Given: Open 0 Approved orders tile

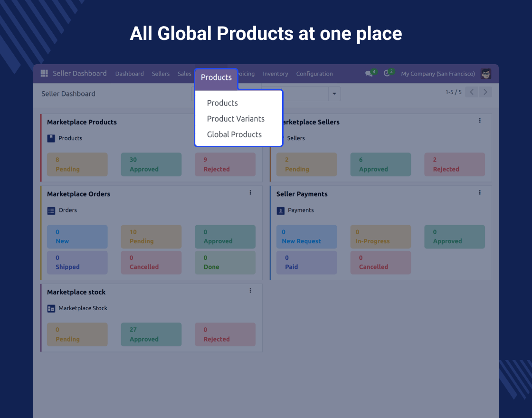Looking at the screenshot, I should pos(225,237).
